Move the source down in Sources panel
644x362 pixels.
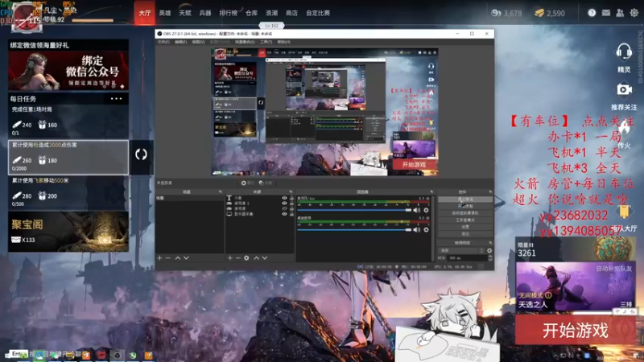tap(265, 257)
